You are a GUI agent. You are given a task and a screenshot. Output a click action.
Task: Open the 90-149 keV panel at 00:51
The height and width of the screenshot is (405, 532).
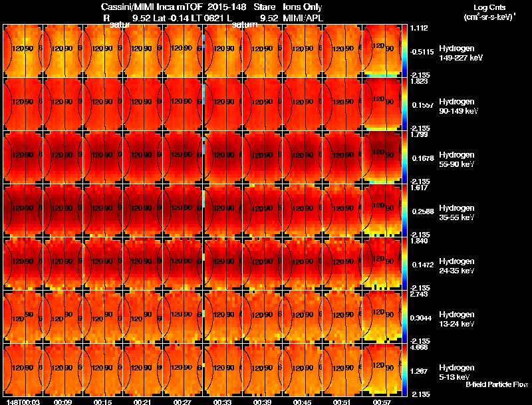pos(342,104)
